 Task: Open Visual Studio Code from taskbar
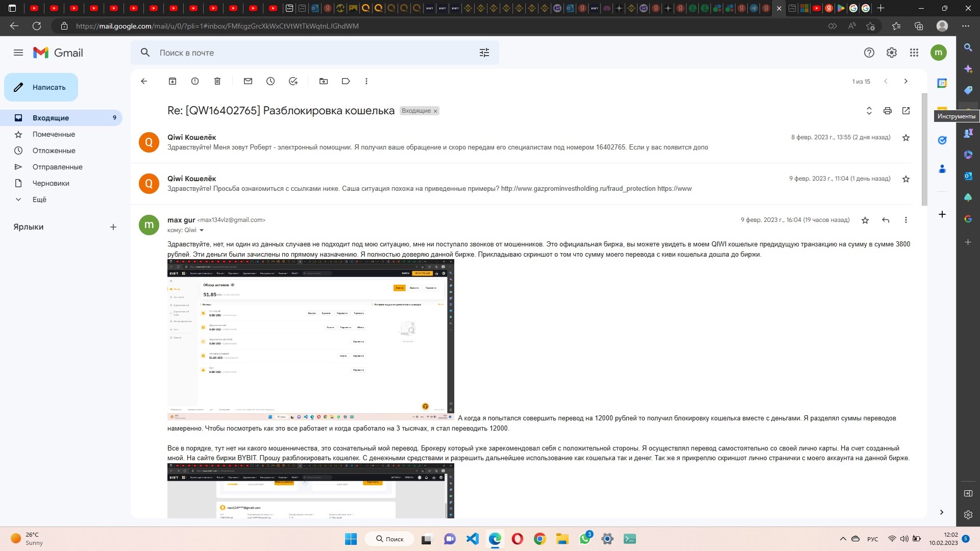[x=473, y=539]
